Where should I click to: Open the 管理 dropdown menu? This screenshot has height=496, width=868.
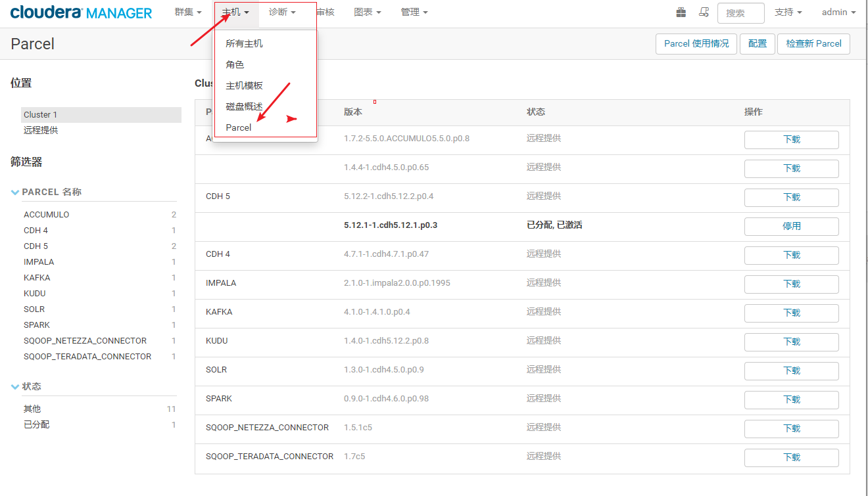[414, 12]
